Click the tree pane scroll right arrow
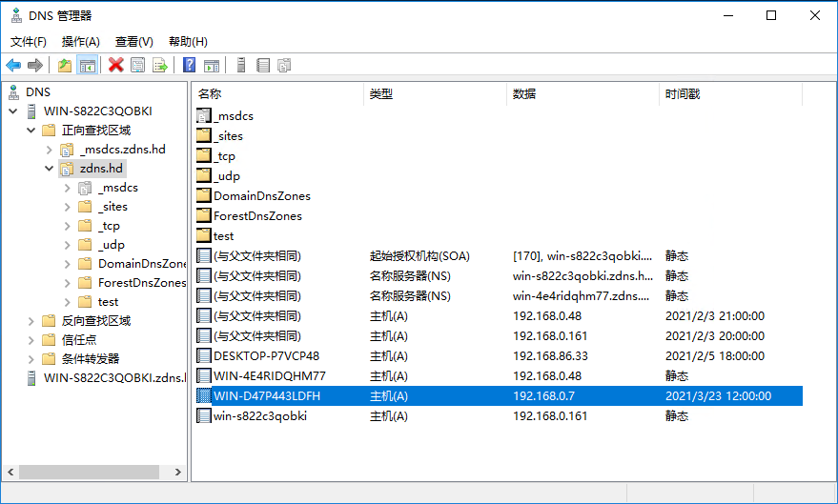This screenshot has height=504, width=838. [178, 472]
